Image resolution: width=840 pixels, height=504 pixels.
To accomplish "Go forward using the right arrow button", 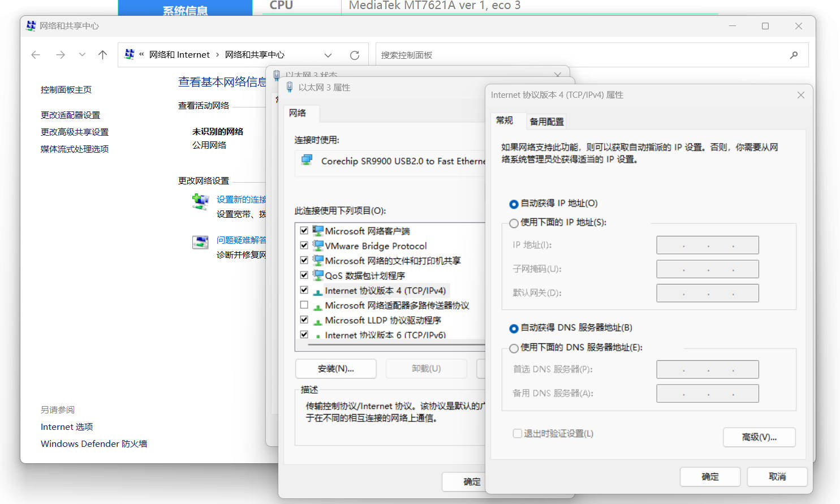I will 61,55.
